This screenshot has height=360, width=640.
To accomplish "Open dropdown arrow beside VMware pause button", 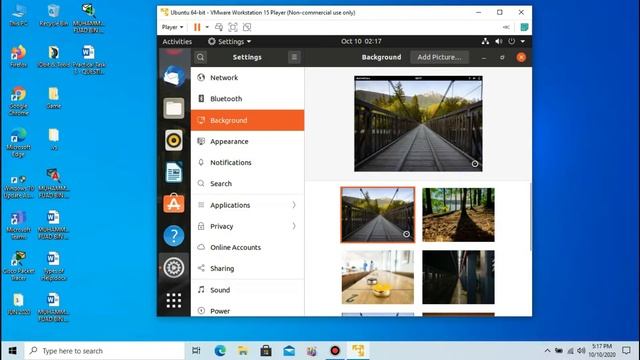I will click(207, 27).
